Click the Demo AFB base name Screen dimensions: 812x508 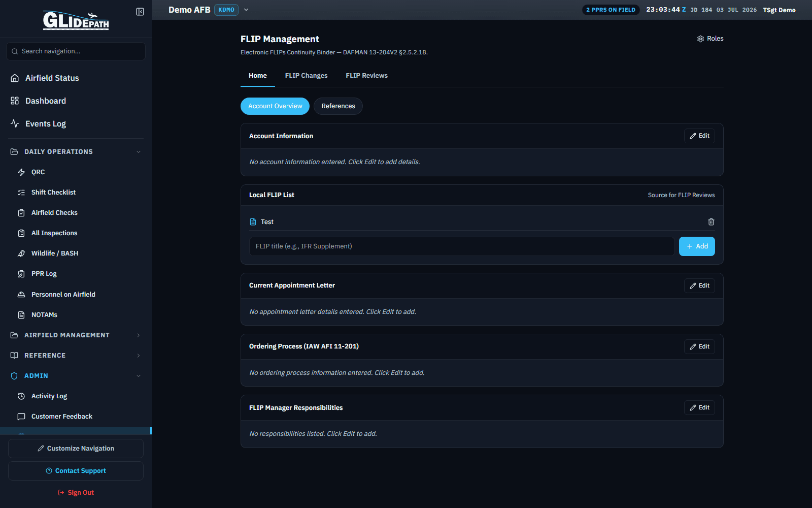pyautogui.click(x=189, y=10)
